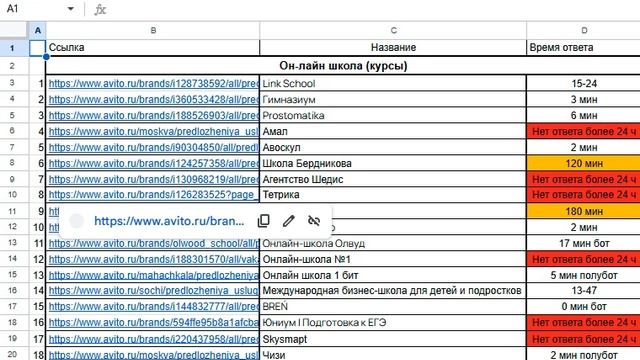This screenshot has width=640, height=360.
Task: Click the '3 мин' response time cell
Action: coord(584,100)
